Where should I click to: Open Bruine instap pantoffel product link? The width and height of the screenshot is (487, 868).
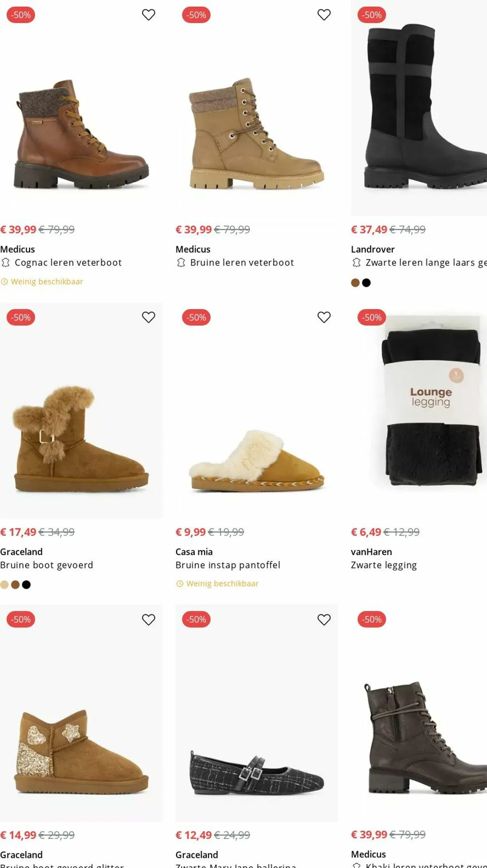(228, 565)
